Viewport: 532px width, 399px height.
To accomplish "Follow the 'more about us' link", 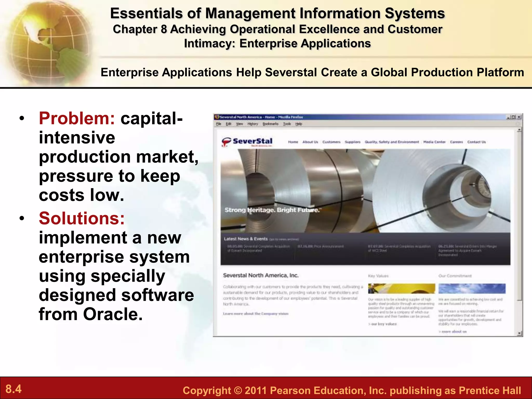I will 453,331.
